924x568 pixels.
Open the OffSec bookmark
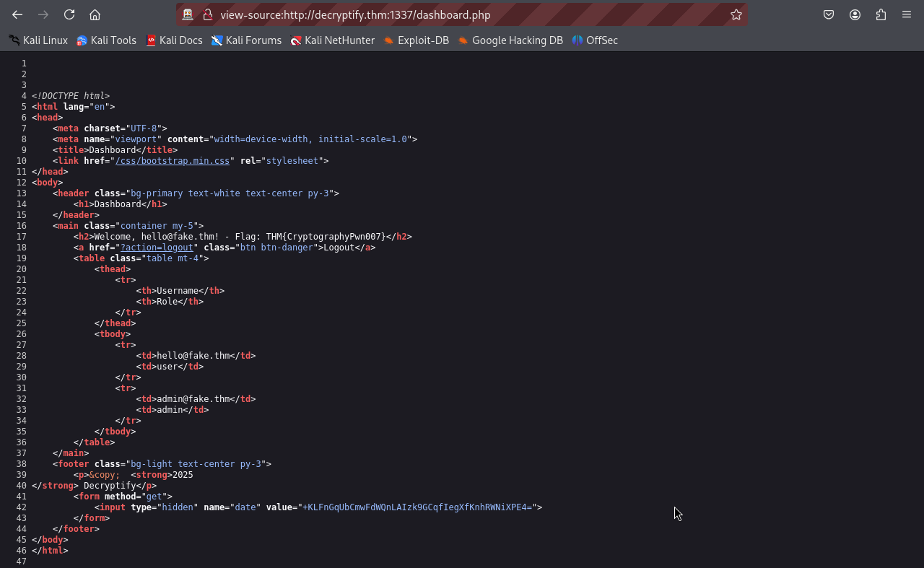click(x=595, y=40)
